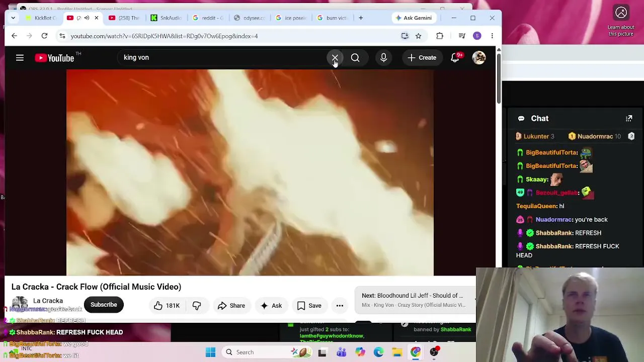The height and width of the screenshot is (362, 644).
Task: Click the Chrome address bar URL
Action: point(164,36)
